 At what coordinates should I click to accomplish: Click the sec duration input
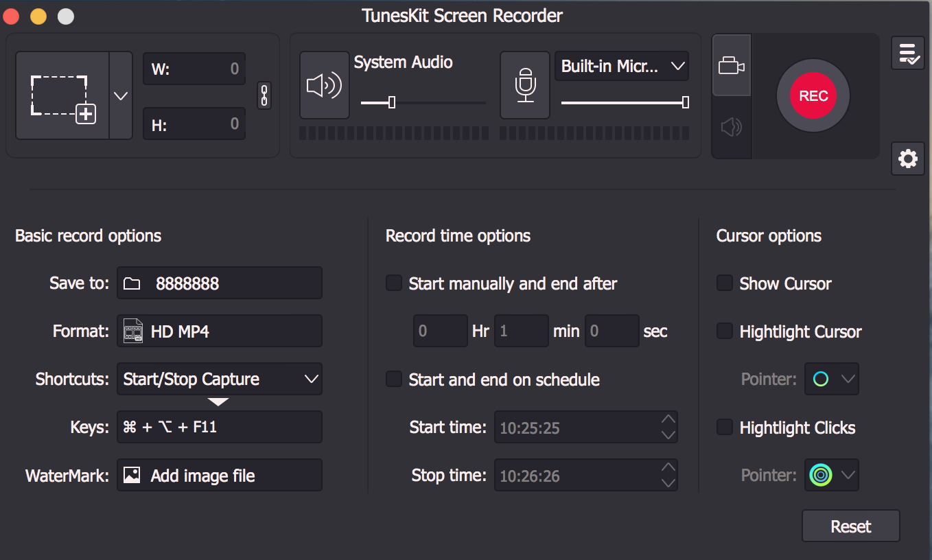pos(612,331)
